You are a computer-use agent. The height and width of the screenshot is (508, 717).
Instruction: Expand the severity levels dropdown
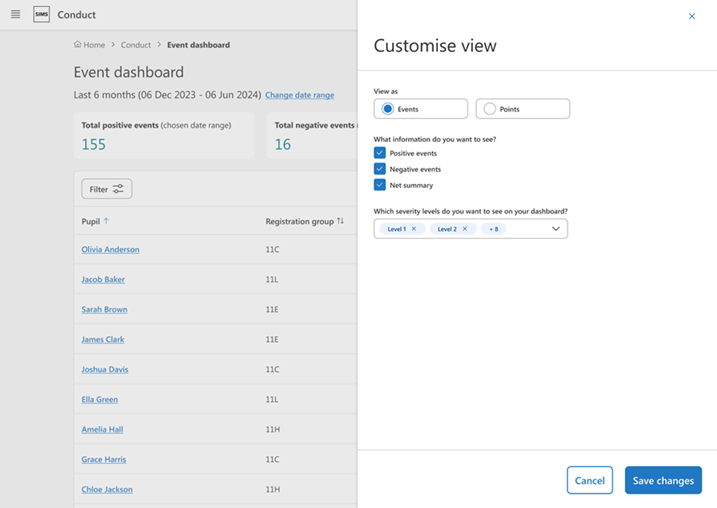pyautogui.click(x=556, y=229)
